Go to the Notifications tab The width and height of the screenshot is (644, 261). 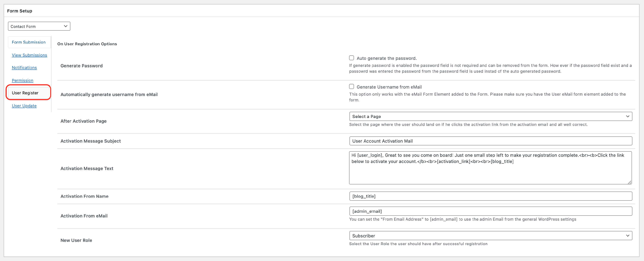point(24,68)
